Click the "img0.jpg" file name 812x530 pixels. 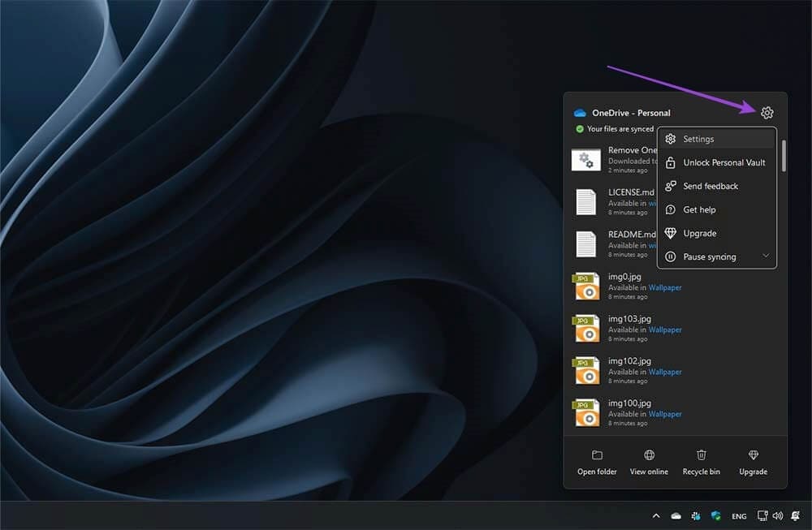click(x=624, y=277)
